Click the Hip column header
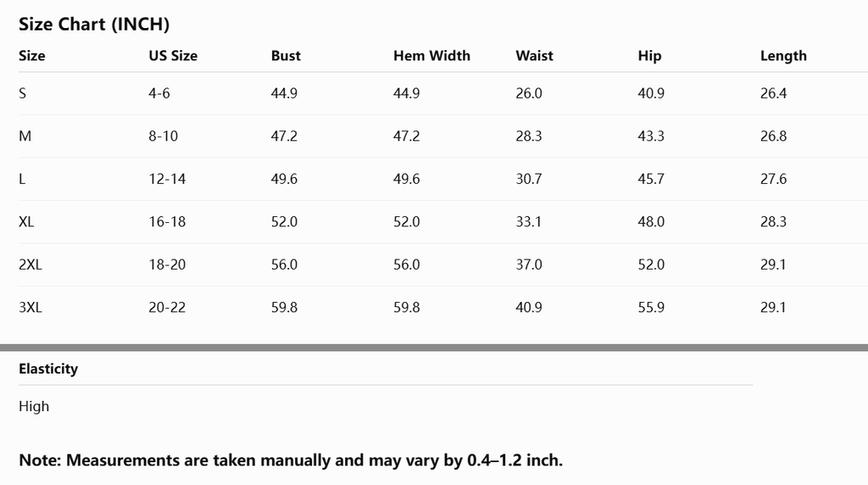 pyautogui.click(x=649, y=56)
